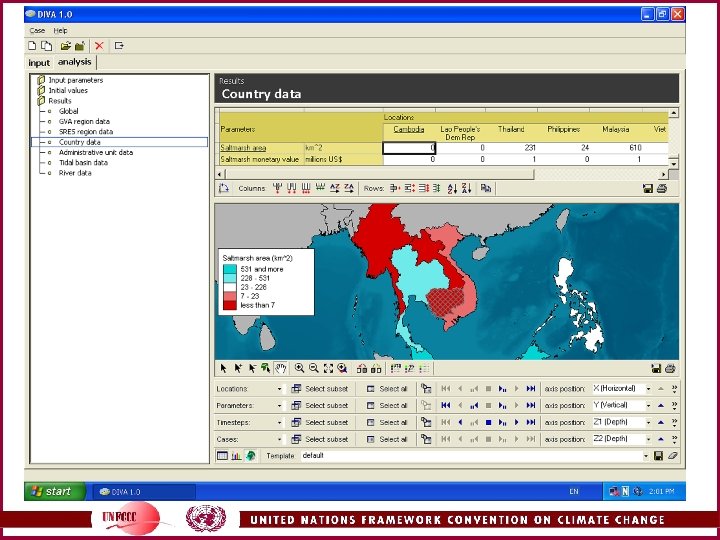Click the open folder icon in the top toolbar
720x540 pixels.
pyautogui.click(x=66, y=46)
